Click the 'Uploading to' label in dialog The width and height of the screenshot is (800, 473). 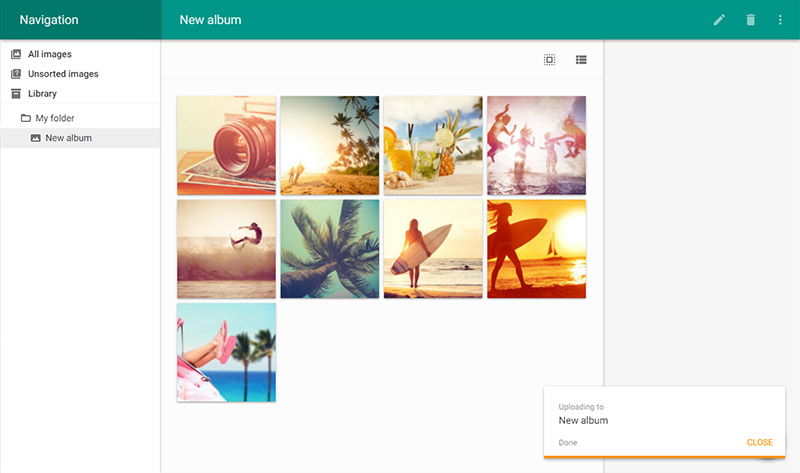tap(581, 407)
